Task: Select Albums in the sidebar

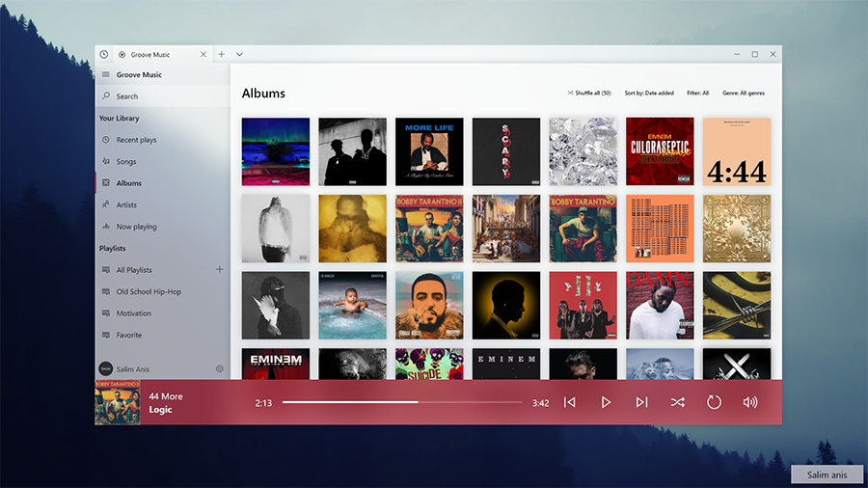Action: click(x=163, y=183)
